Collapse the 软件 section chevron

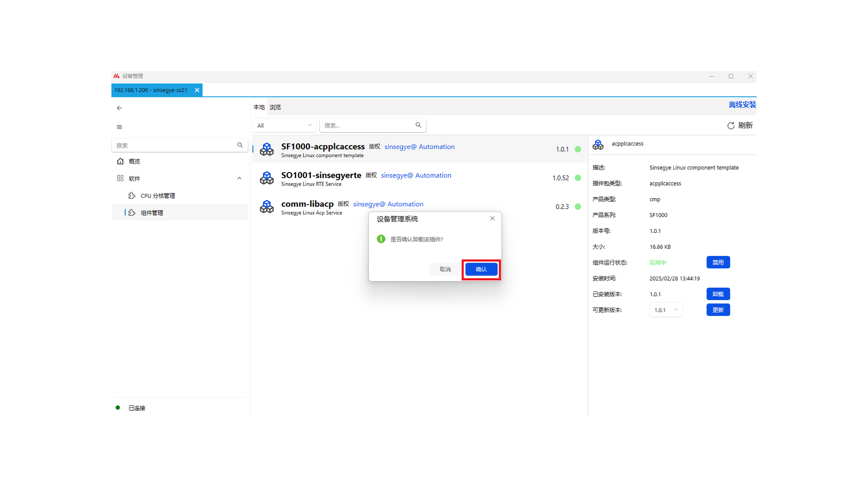click(x=239, y=178)
